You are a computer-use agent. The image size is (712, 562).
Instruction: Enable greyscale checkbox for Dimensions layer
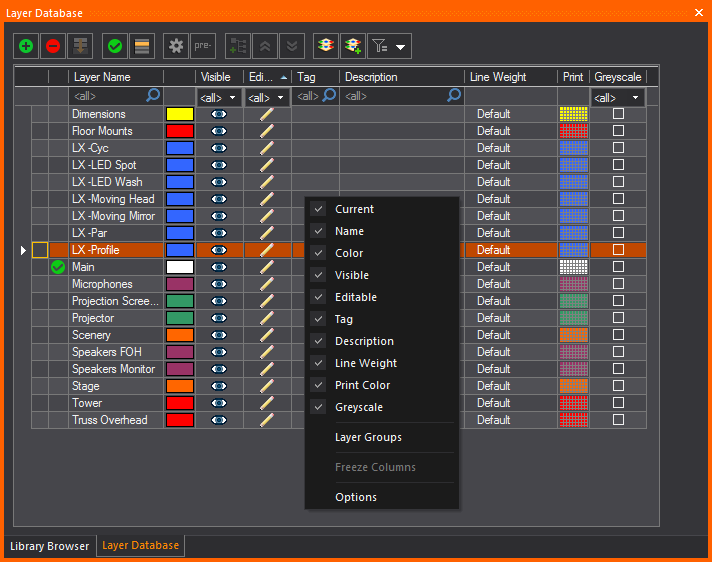point(618,114)
